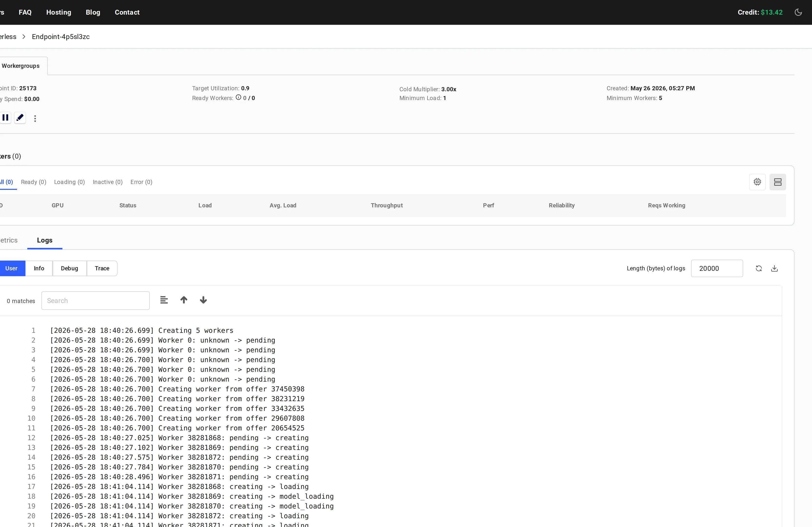Image resolution: width=812 pixels, height=527 pixels.
Task: Open the FAQ page
Action: [x=25, y=12]
